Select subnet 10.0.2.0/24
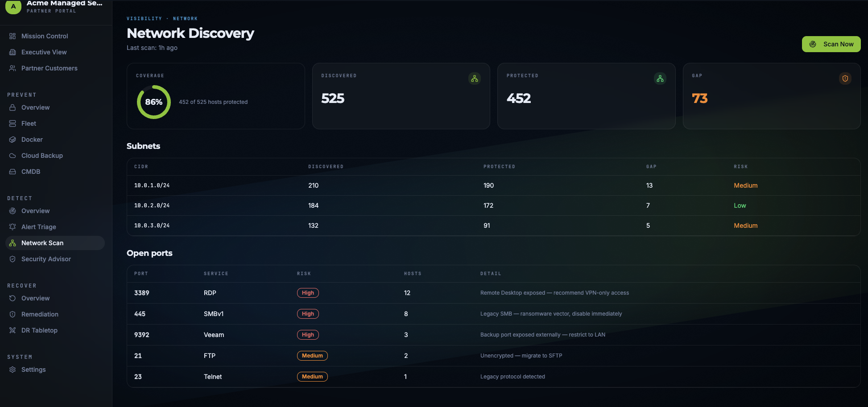 pos(494,206)
